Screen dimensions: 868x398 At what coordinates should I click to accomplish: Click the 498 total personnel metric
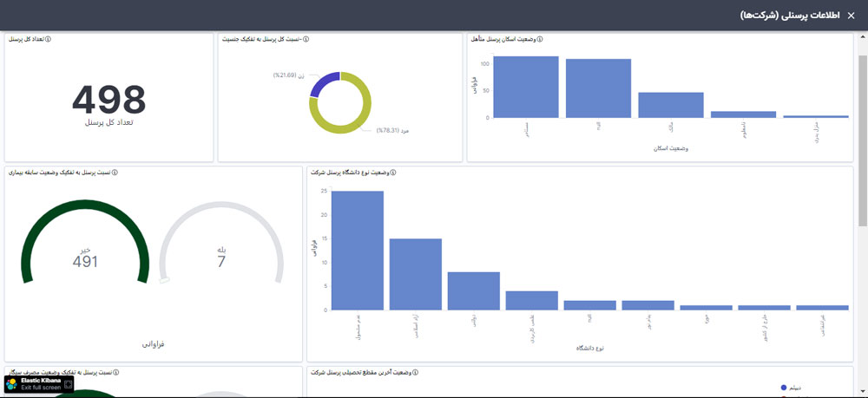108,101
